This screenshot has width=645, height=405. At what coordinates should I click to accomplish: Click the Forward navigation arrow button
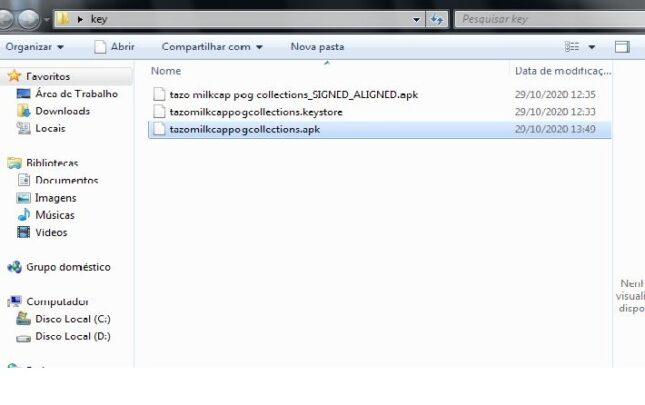[x=29, y=18]
